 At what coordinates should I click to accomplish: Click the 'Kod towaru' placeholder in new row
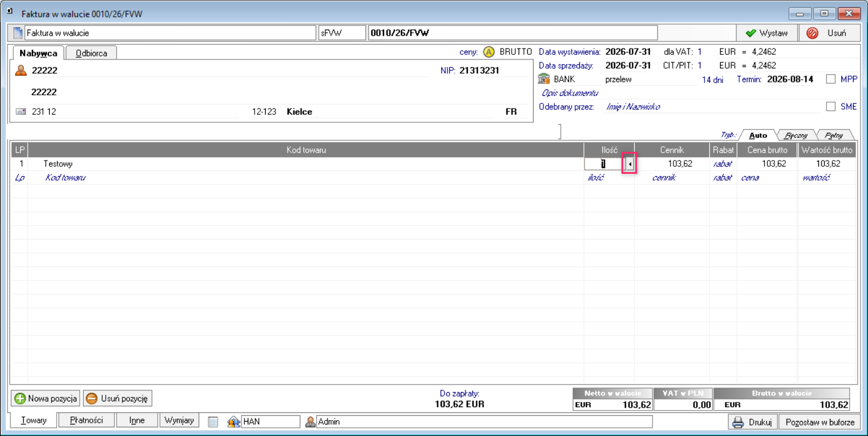click(65, 178)
